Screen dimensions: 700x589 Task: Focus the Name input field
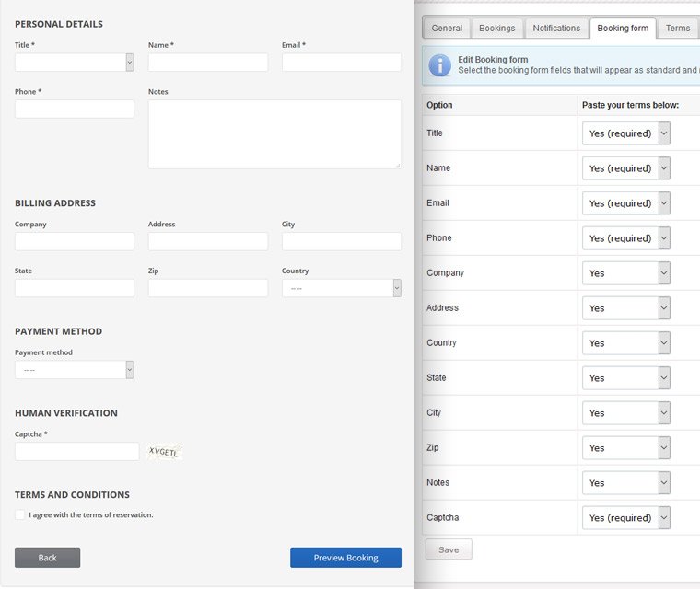[208, 63]
